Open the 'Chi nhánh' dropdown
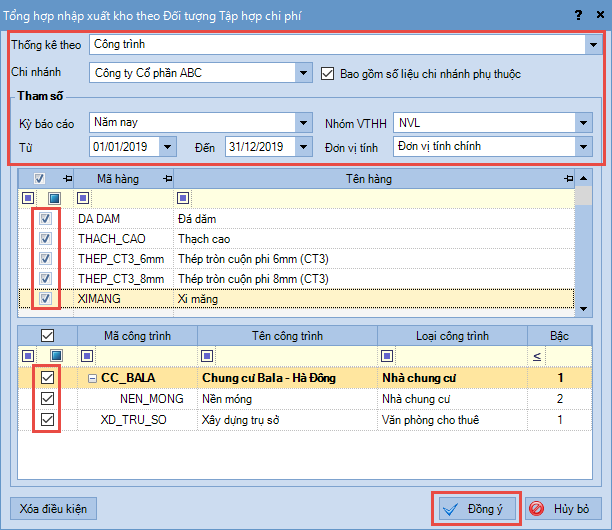Screen dimensions: 612x530 pyautogui.click(x=303, y=73)
